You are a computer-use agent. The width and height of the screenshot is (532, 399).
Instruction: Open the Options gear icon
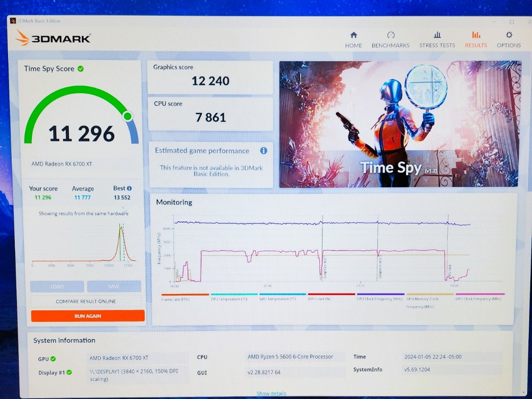point(509,35)
